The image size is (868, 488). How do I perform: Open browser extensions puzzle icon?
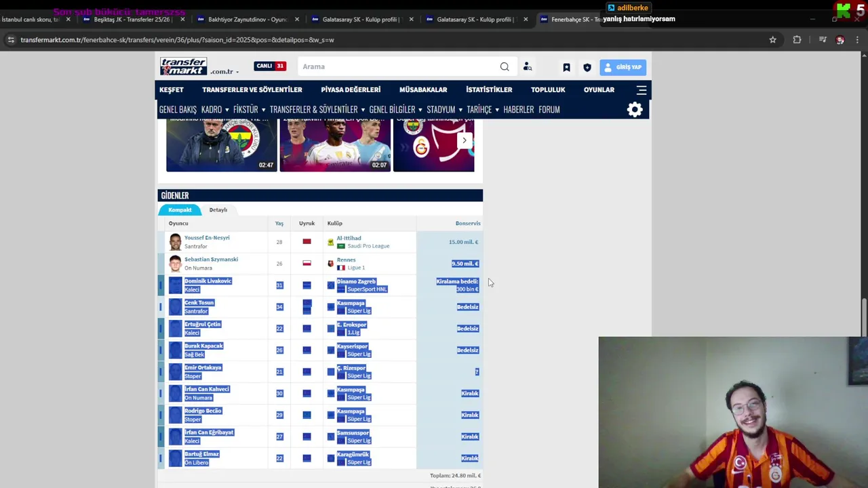coord(797,40)
